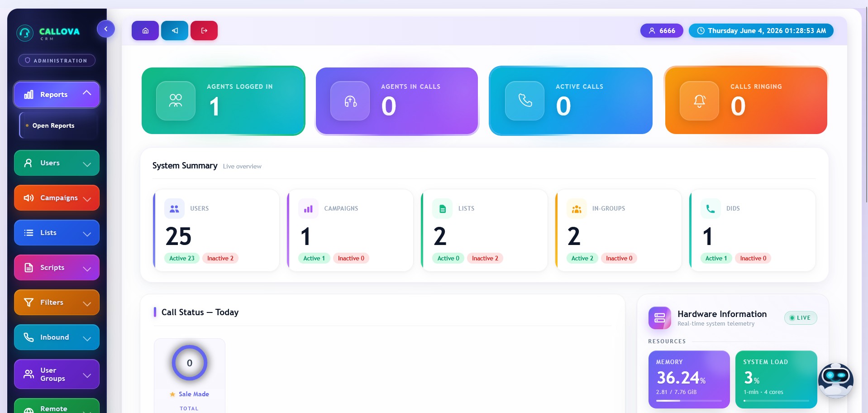Click the 6666 user badge
868x413 pixels.
tap(662, 31)
